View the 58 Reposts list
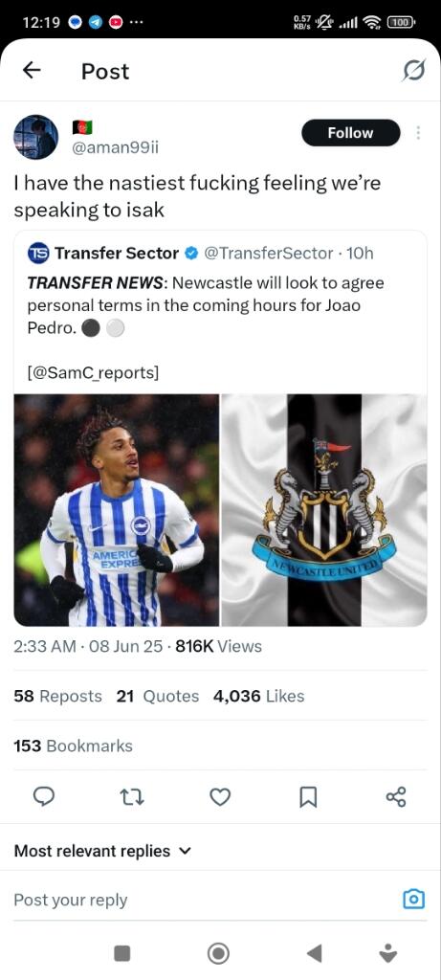This screenshot has width=441, height=980. 57,697
